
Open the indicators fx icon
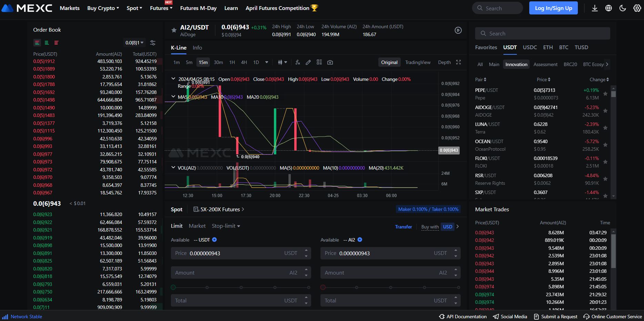(x=298, y=62)
